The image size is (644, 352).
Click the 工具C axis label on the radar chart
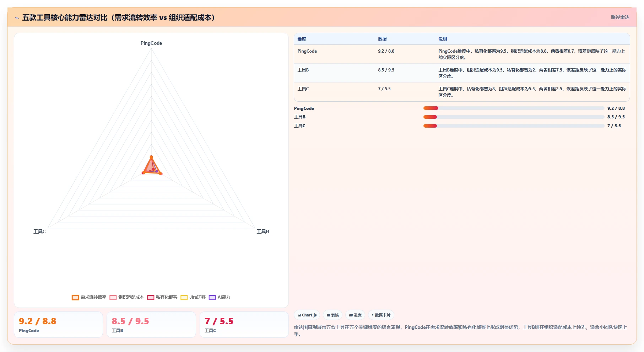(39, 231)
